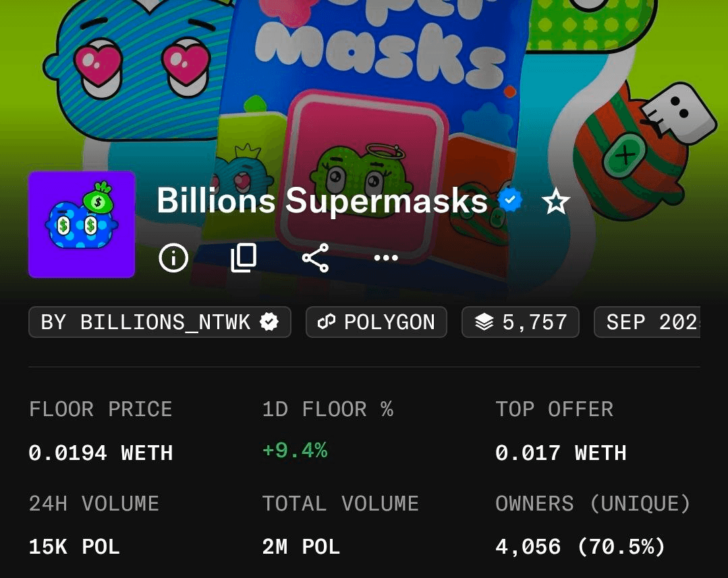Click the blue verified badge next to title
The height and width of the screenshot is (578, 728).
[511, 200]
